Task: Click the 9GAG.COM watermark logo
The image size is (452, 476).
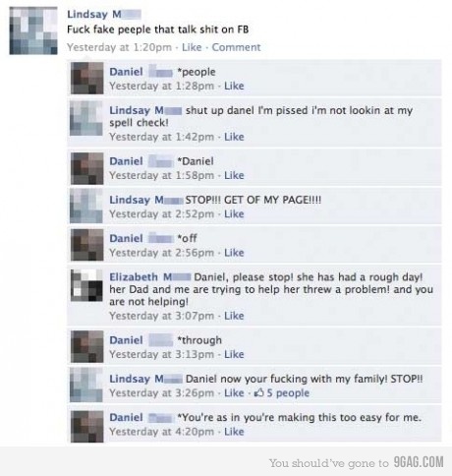Action: tap(419, 462)
